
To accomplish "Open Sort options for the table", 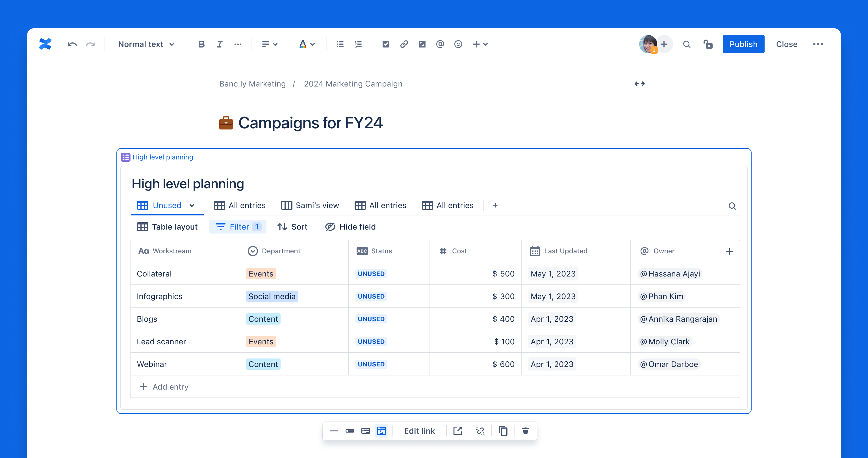I will (292, 227).
